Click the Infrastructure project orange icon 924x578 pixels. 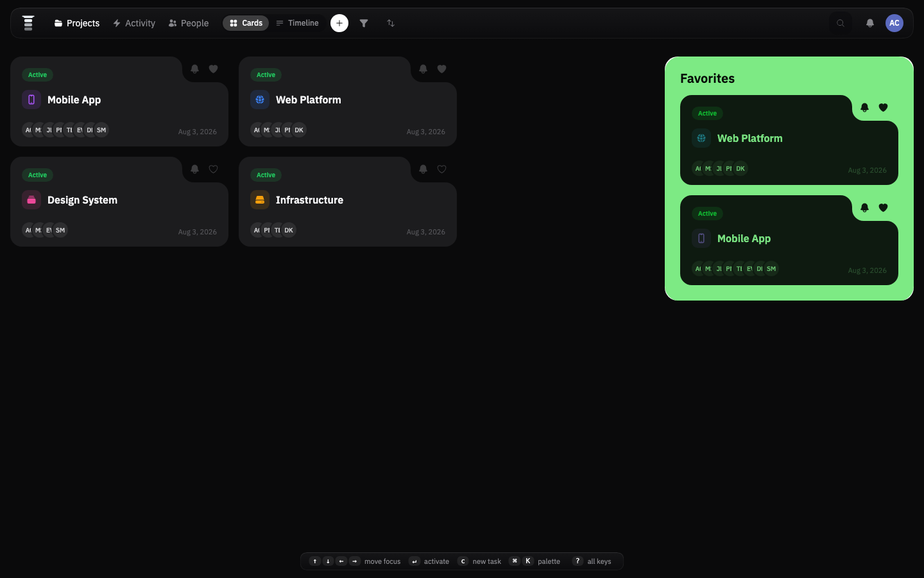click(260, 200)
